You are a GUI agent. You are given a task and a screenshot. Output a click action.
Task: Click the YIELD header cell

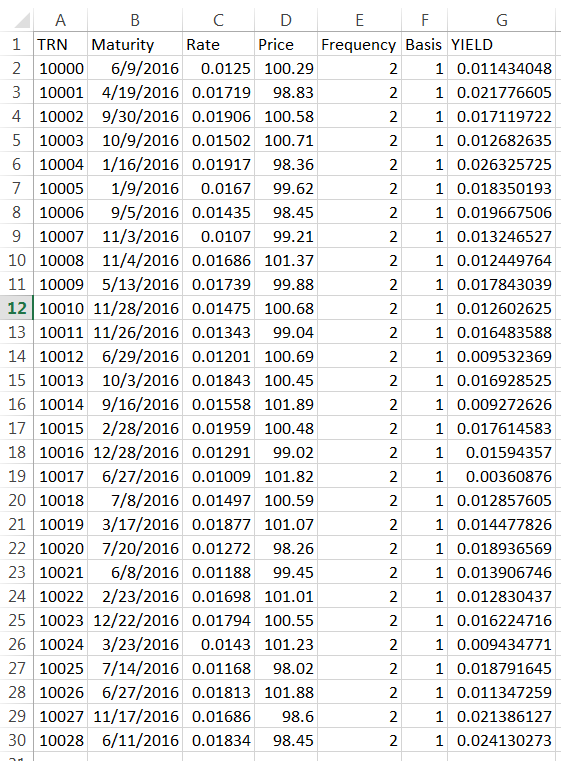[x=502, y=44]
